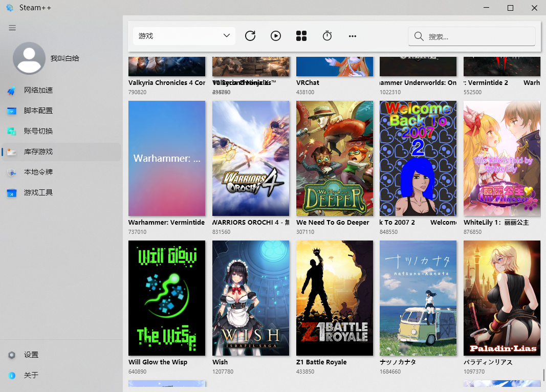Click the Steam++ app logo
Image resolution: width=546 pixels, height=392 pixels.
10,8
